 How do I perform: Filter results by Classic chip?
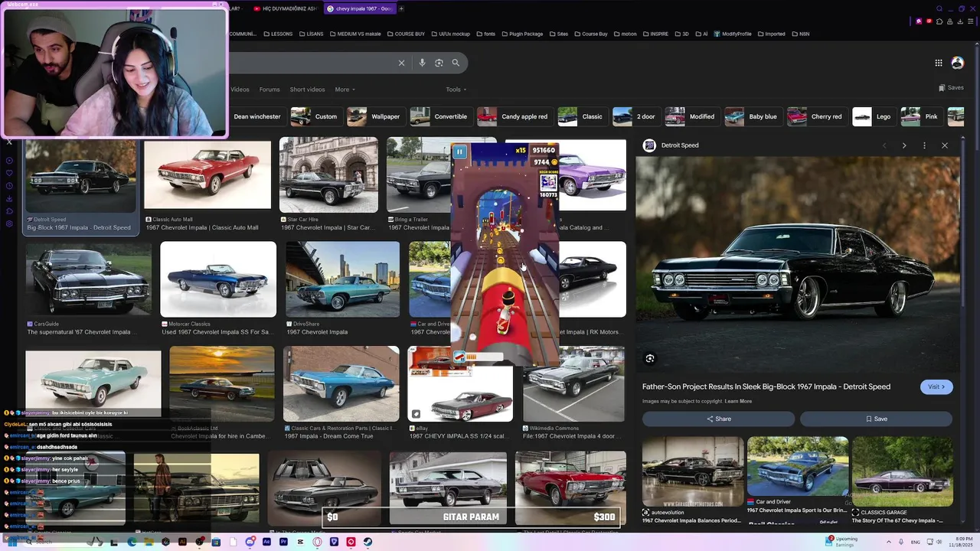tap(582, 116)
